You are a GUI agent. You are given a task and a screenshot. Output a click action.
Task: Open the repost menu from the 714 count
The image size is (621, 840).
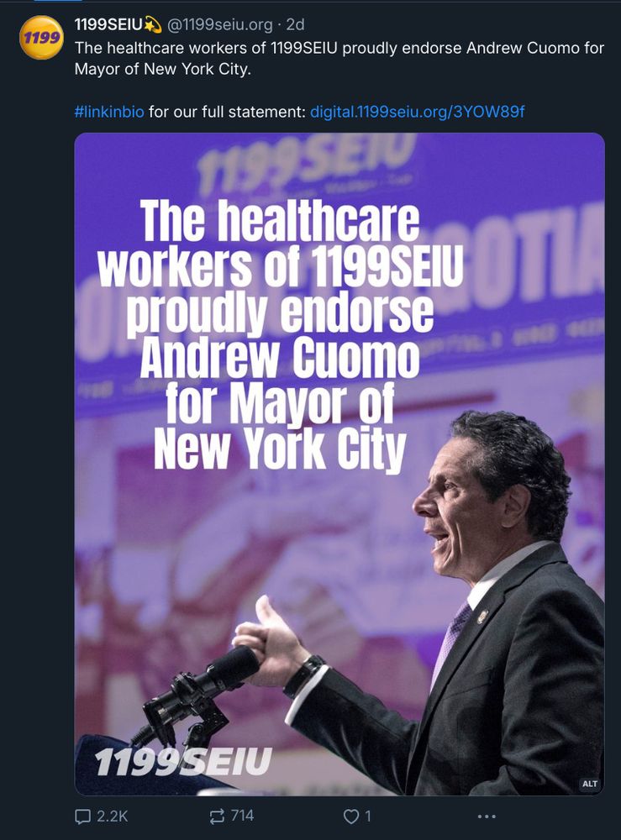(242, 816)
